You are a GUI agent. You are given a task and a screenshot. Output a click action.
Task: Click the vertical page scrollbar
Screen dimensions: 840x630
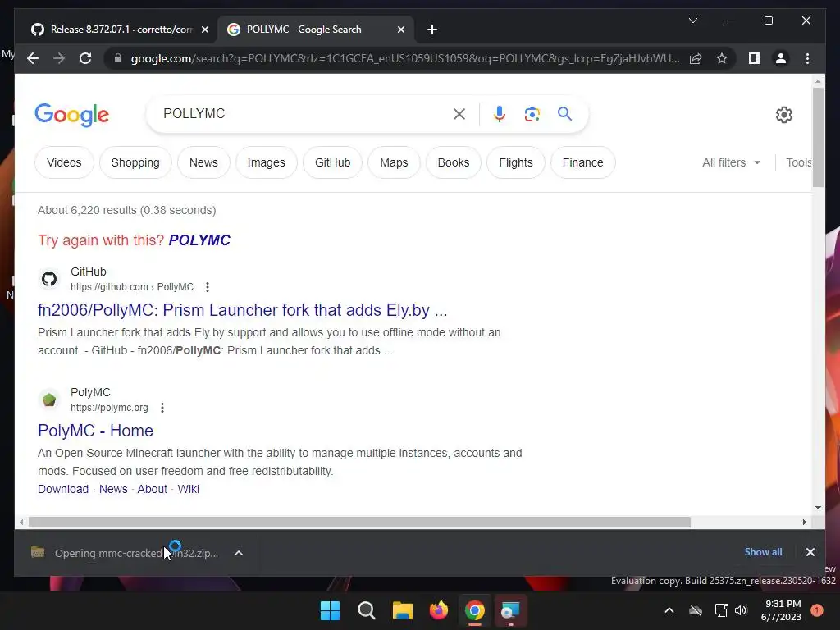tap(818, 138)
